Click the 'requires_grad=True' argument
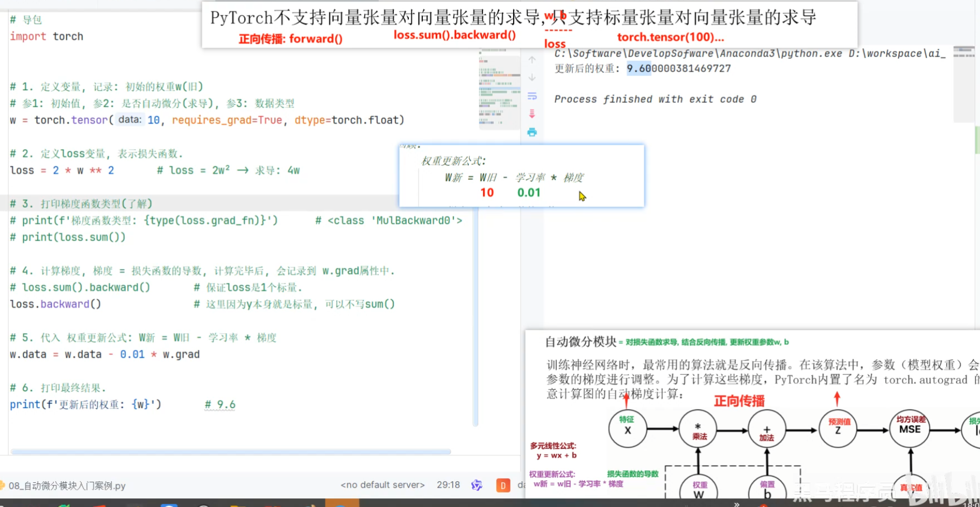 (x=227, y=120)
